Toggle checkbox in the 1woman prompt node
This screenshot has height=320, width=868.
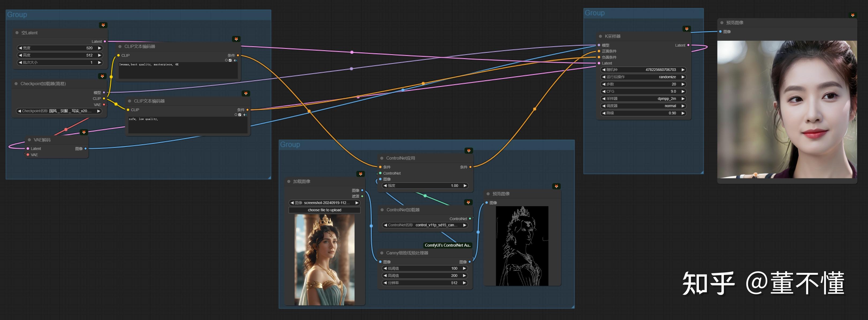[x=230, y=60]
